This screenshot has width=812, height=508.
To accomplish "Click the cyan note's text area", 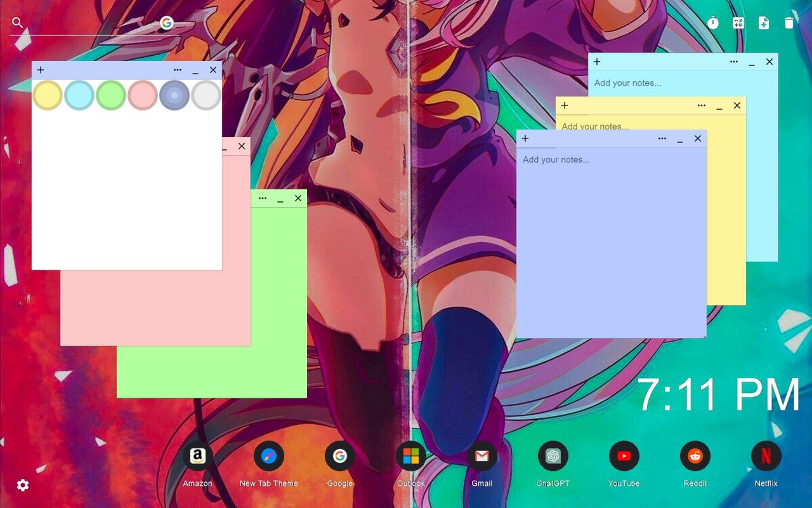I will coord(683,83).
